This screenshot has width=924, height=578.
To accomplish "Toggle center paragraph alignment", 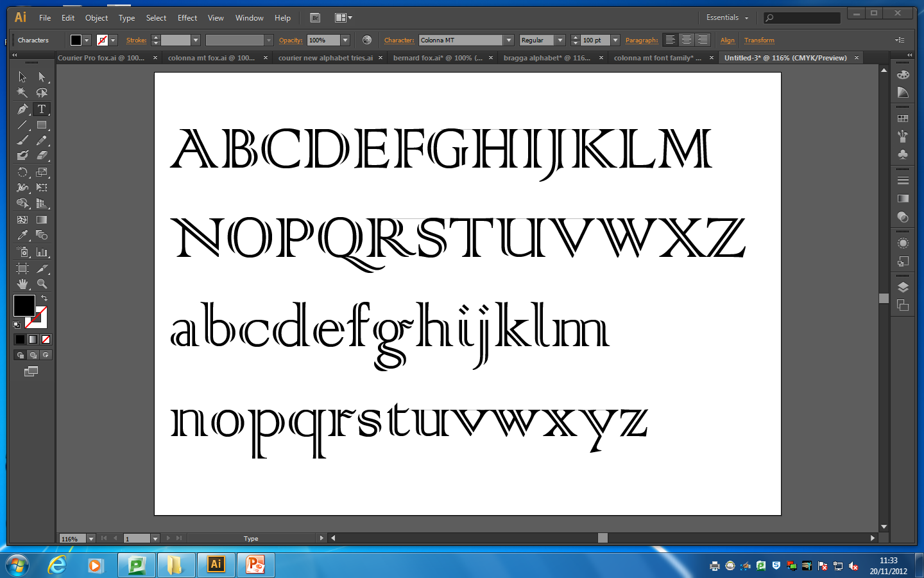I will pyautogui.click(x=687, y=40).
